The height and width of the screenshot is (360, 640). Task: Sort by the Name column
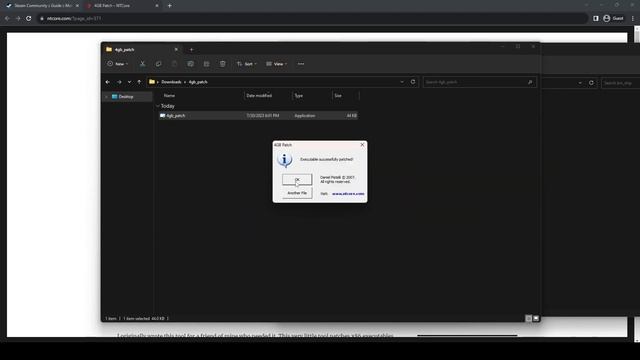pos(169,96)
